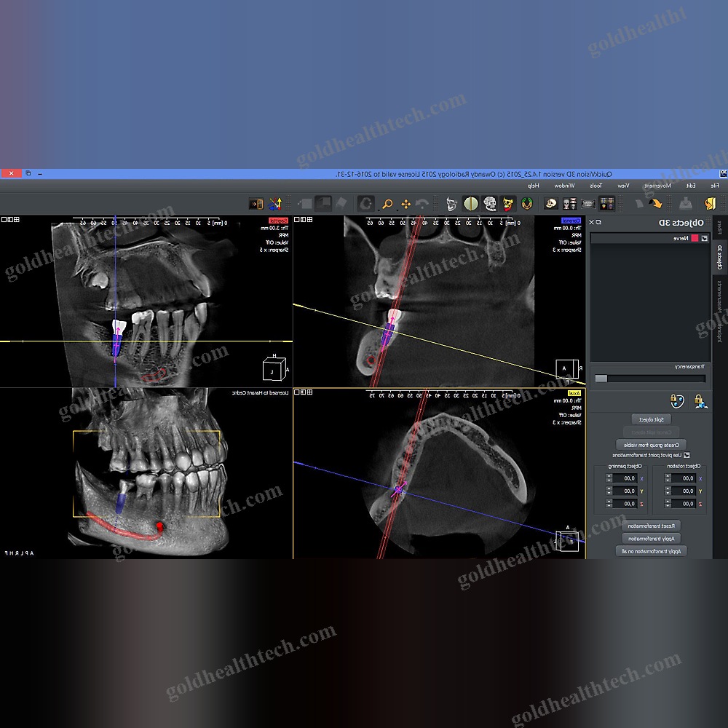Close the Objects 3D panel
The height and width of the screenshot is (728, 728).
coord(591,222)
